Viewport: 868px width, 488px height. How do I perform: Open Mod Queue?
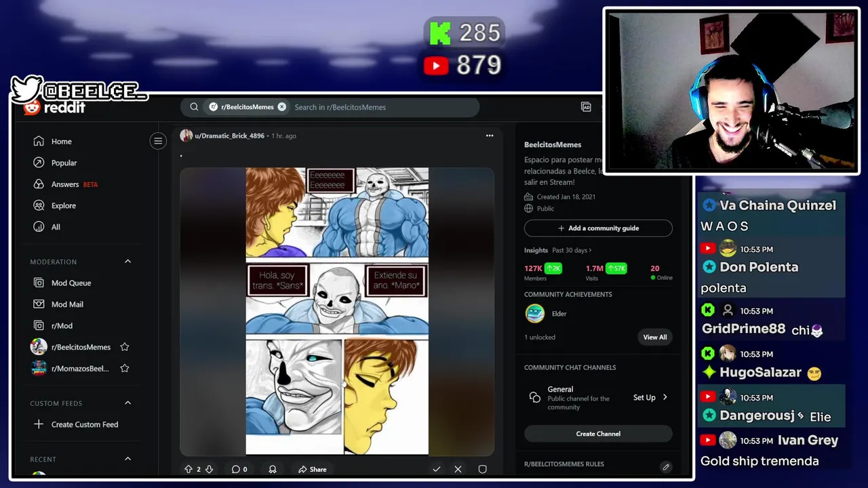coord(71,283)
